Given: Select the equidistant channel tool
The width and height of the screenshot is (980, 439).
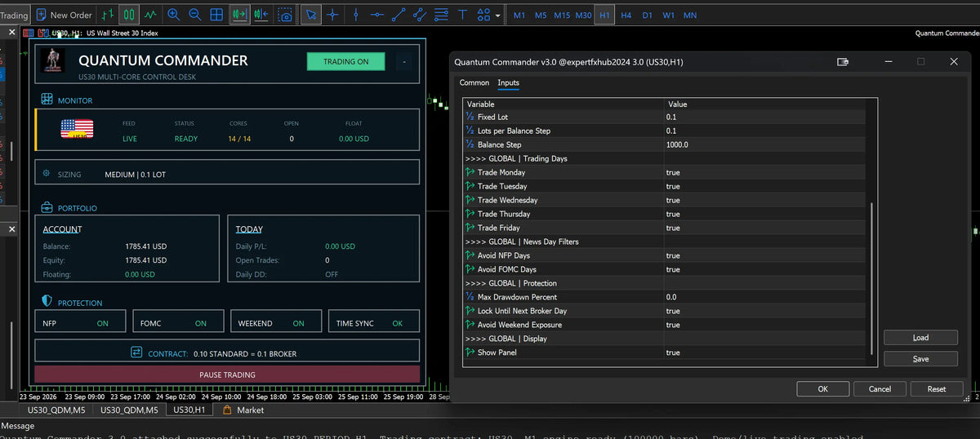Looking at the screenshot, I should click(420, 15).
